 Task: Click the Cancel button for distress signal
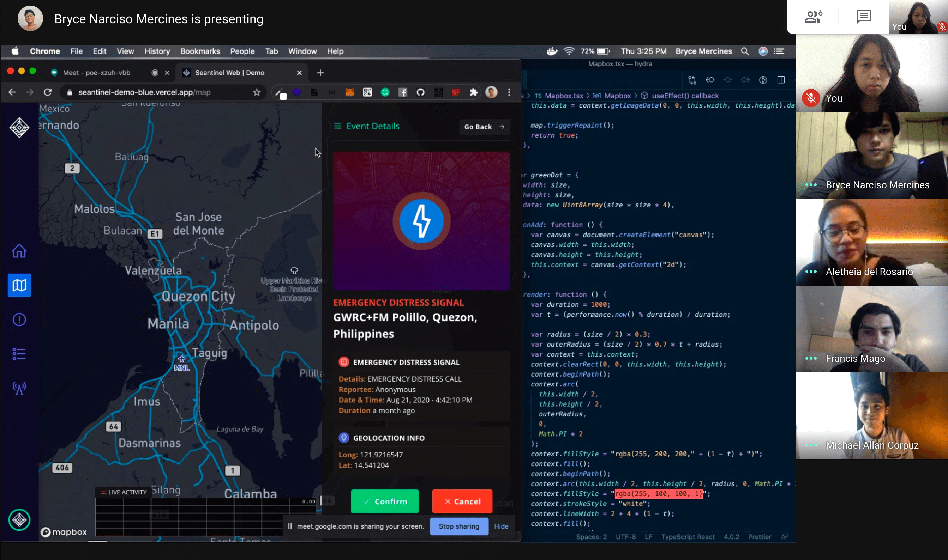(x=462, y=501)
